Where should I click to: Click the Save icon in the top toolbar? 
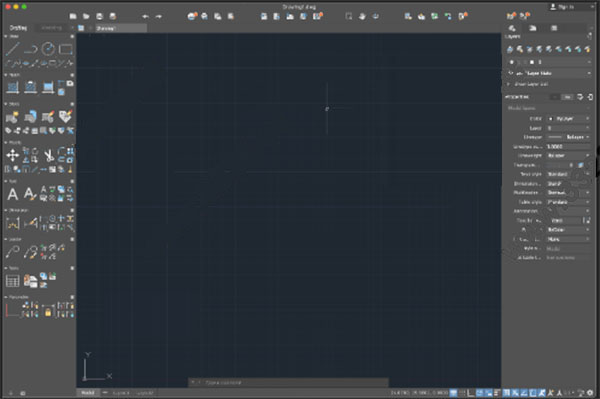pos(99,16)
